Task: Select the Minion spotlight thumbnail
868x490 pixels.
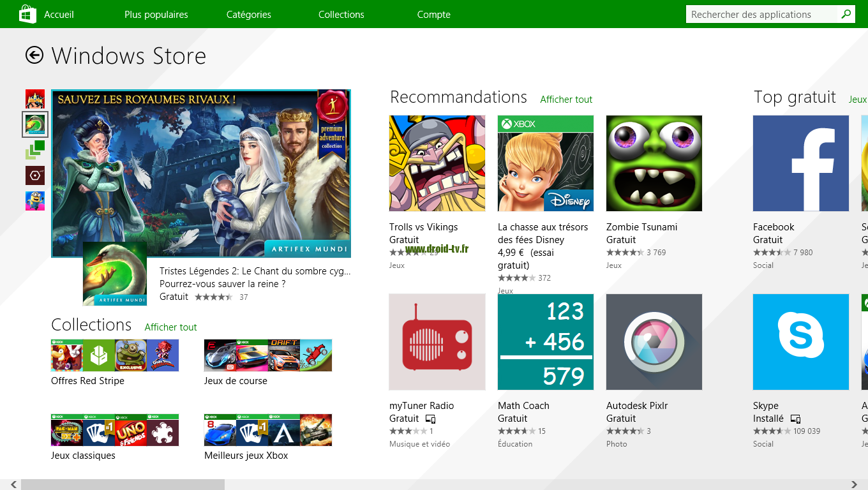Action: point(35,201)
